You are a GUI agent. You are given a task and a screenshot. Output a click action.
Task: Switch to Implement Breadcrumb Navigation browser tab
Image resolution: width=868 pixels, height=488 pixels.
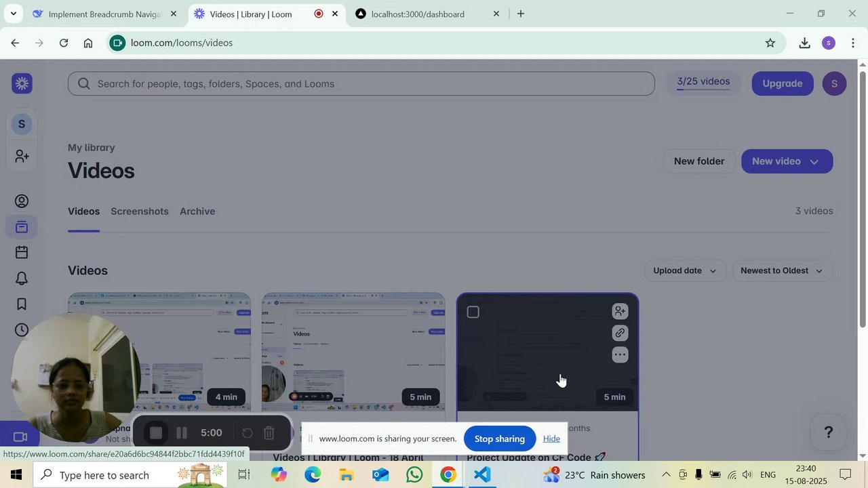pyautogui.click(x=105, y=14)
